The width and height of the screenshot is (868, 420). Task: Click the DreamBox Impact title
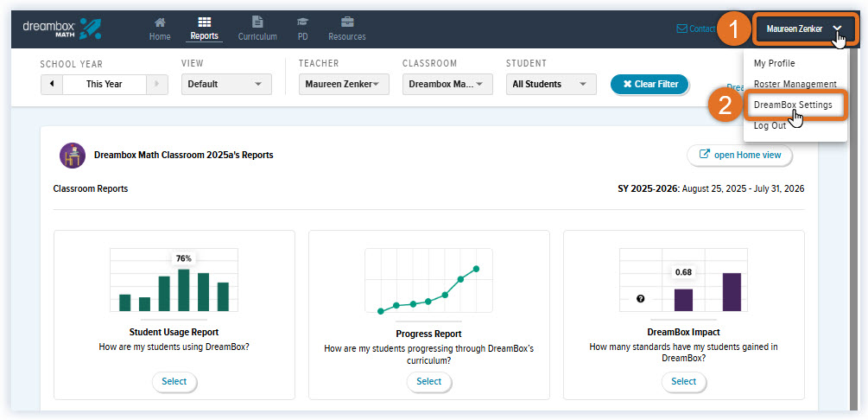pyautogui.click(x=683, y=333)
